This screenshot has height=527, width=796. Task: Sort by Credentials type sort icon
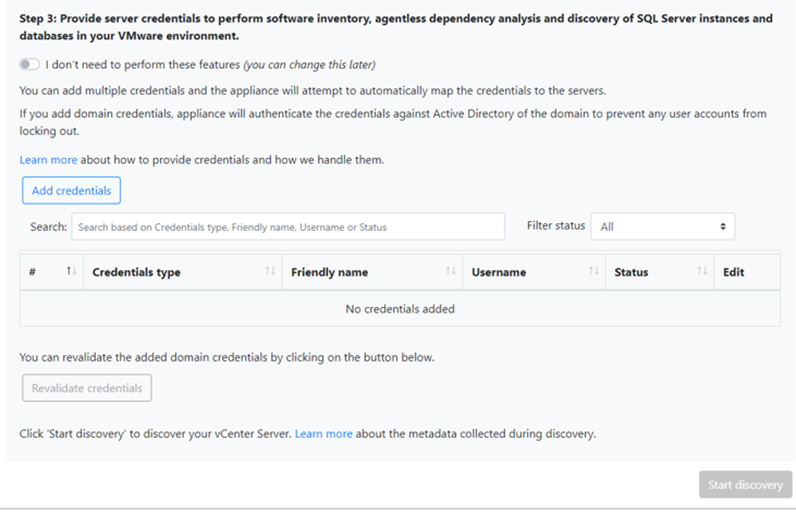(270, 272)
